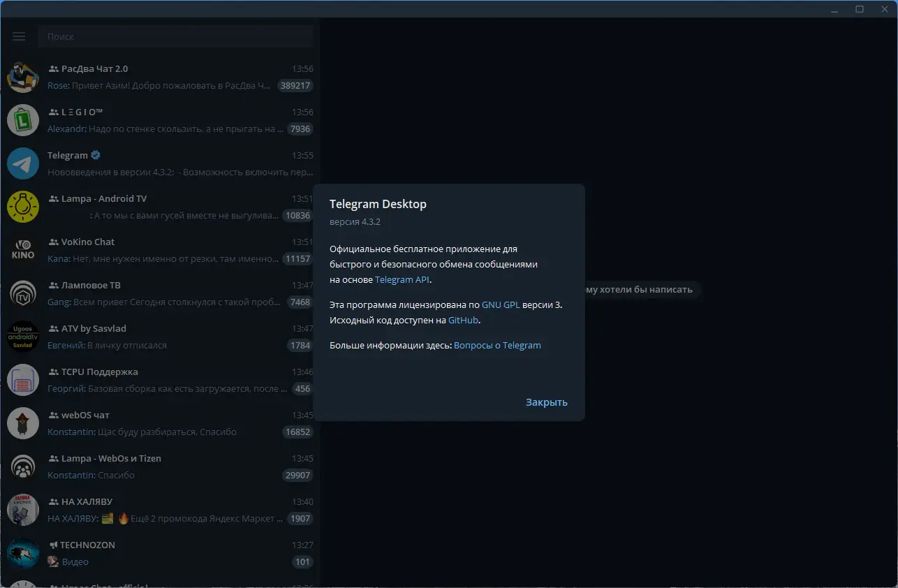This screenshot has height=588, width=898.
Task: Click the 389217 unread badge
Action: [295, 85]
